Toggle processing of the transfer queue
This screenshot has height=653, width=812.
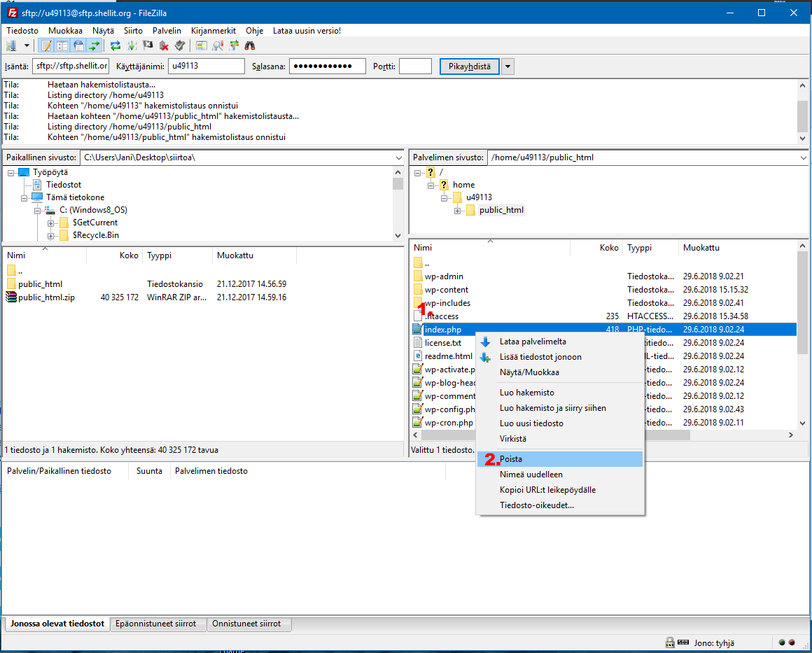tap(132, 45)
